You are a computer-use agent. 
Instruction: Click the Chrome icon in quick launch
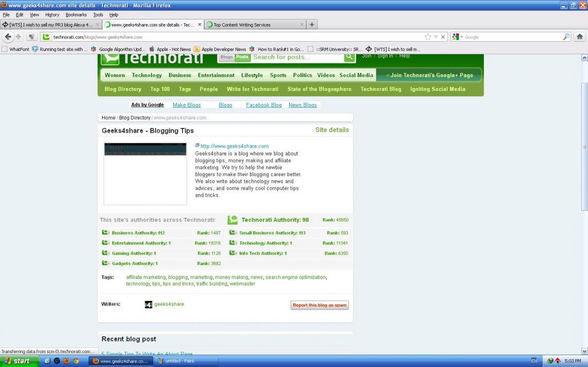(76, 361)
